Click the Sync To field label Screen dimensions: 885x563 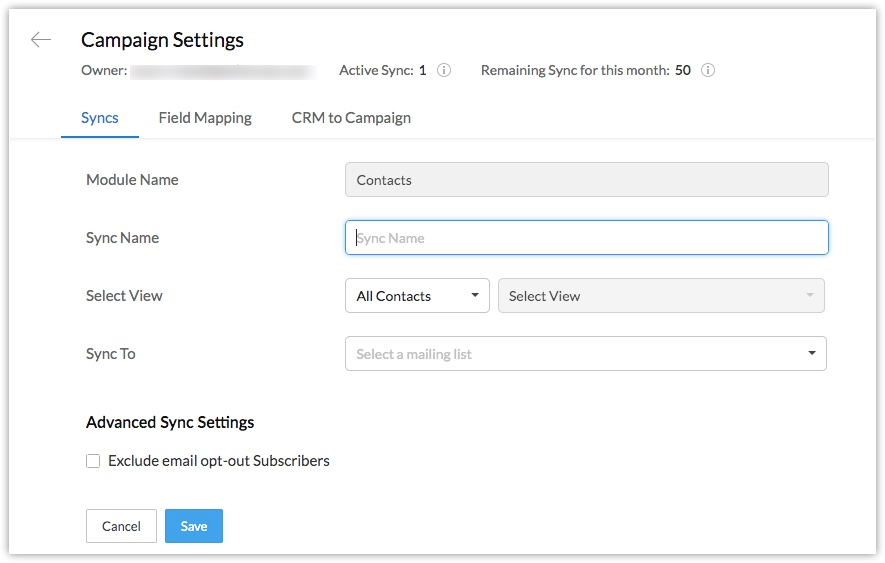click(111, 354)
